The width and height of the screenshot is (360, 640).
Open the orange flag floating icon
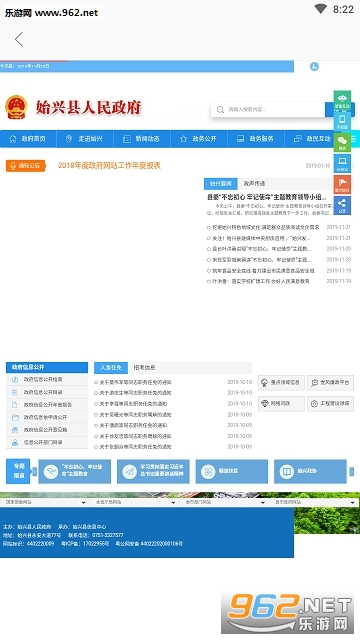pos(342,184)
